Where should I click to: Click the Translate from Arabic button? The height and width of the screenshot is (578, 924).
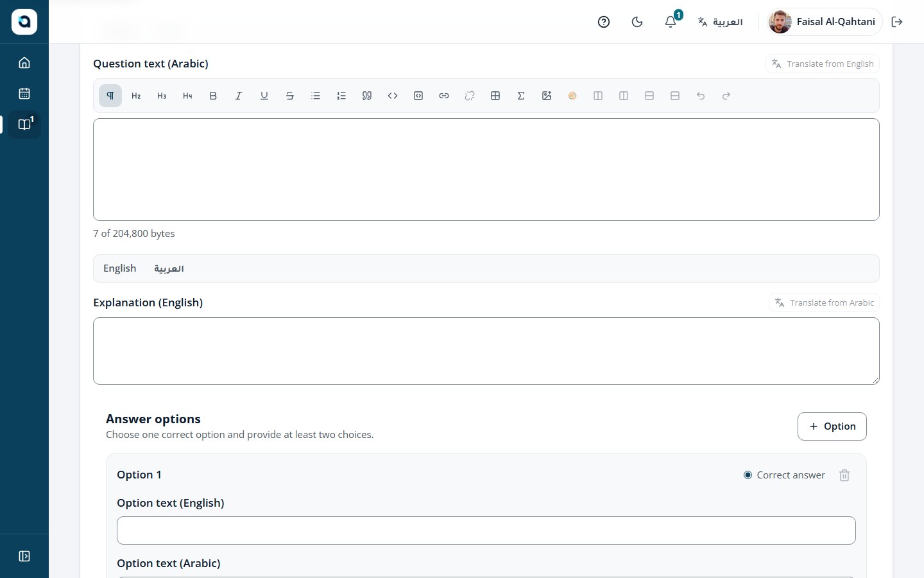click(825, 302)
